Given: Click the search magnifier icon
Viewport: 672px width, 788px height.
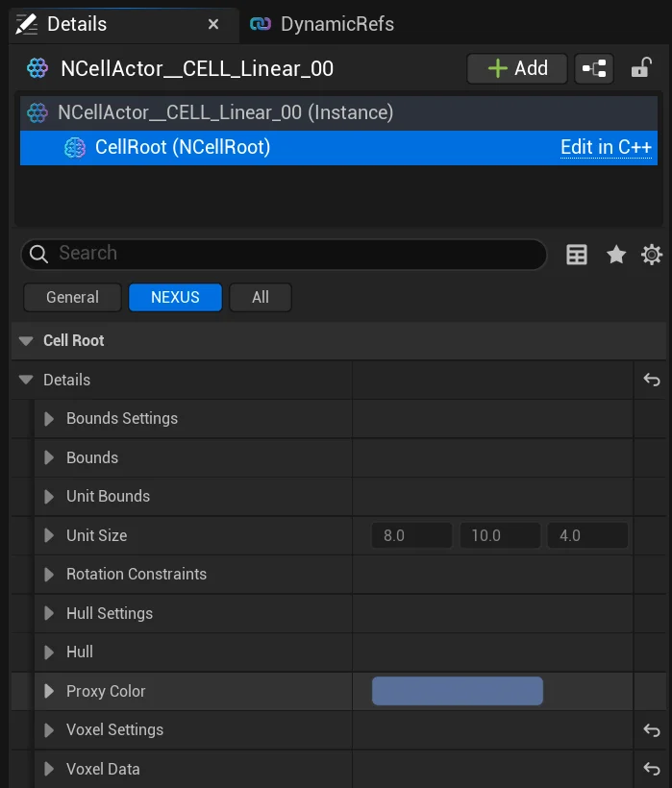Looking at the screenshot, I should [x=38, y=254].
